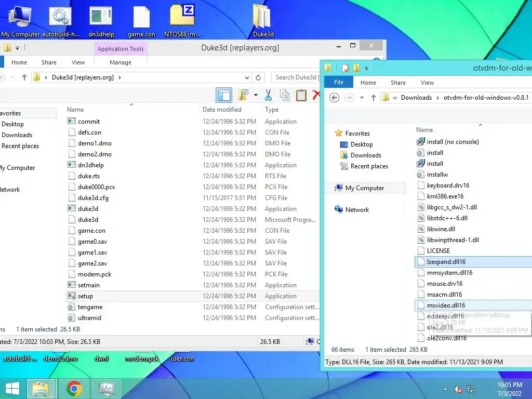Open View ribbon tab in Duke3d window
532x399 pixels.
pos(78,62)
